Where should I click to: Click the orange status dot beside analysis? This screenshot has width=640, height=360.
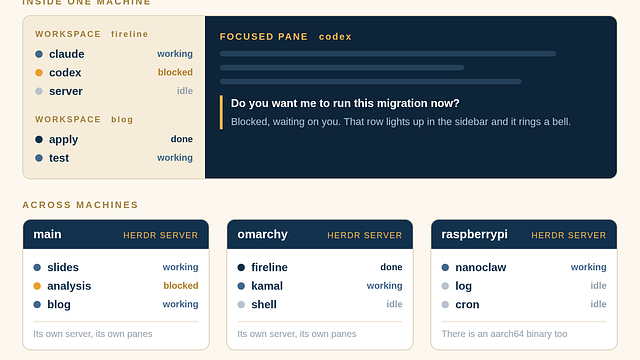click(x=37, y=286)
